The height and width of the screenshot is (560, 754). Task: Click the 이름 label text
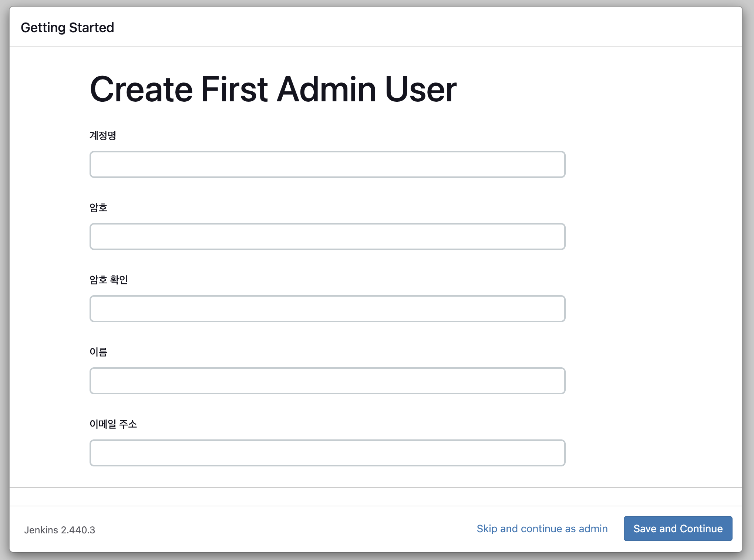tap(98, 352)
